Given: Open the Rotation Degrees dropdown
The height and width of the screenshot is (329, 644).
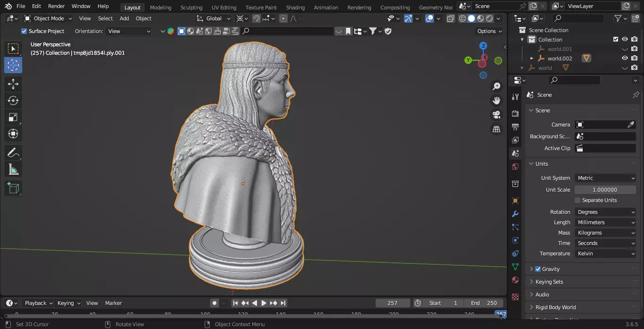Looking at the screenshot, I should (606, 212).
